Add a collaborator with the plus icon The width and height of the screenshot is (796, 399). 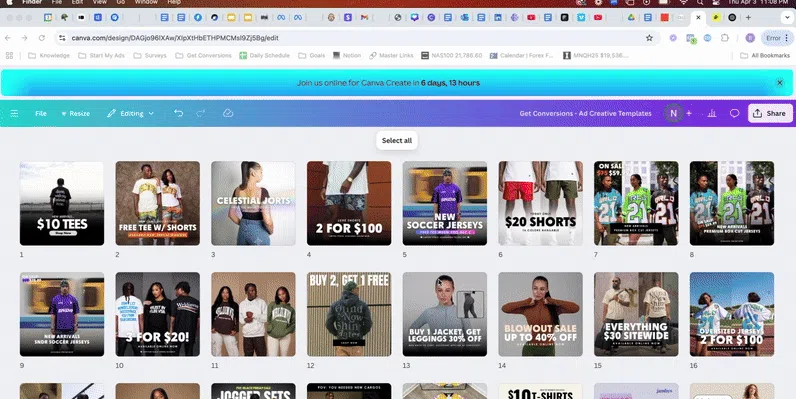689,113
